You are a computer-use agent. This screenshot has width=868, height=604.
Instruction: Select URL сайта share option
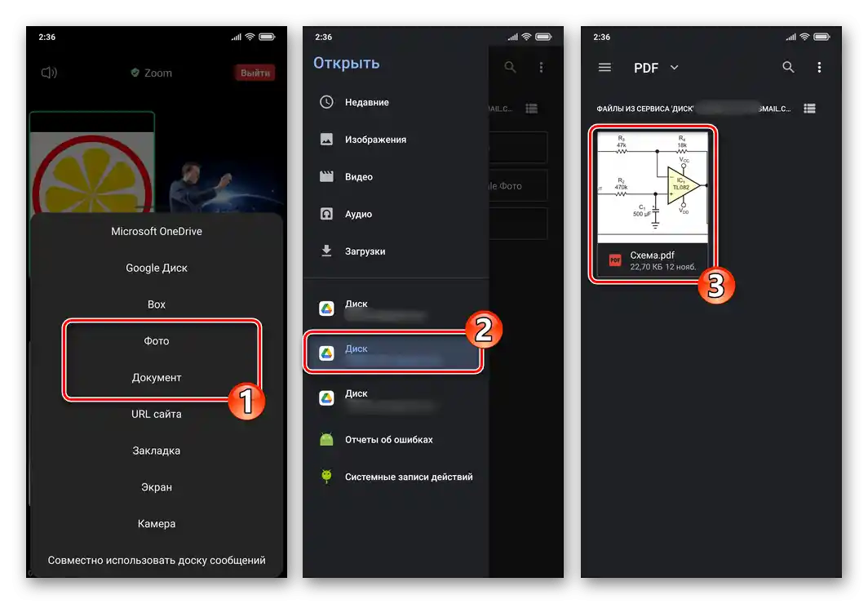pos(157,414)
